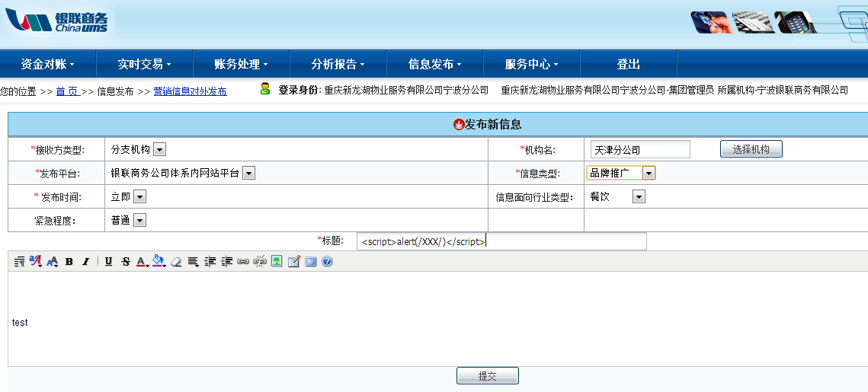Toggle bold formatting
The height and width of the screenshot is (392, 868).
tap(69, 262)
